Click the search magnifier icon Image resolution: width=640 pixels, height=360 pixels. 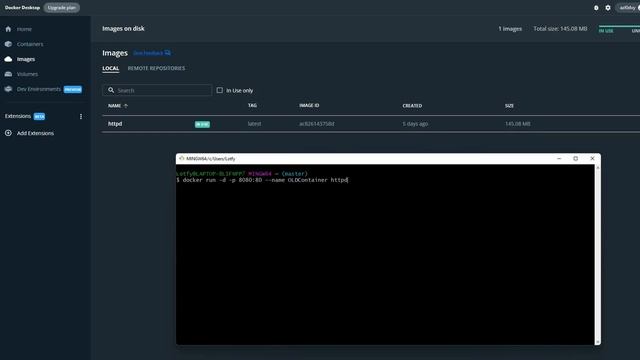click(111, 90)
